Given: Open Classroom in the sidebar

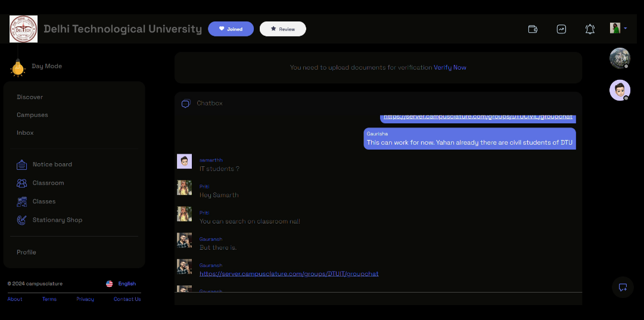Looking at the screenshot, I should coord(48,183).
